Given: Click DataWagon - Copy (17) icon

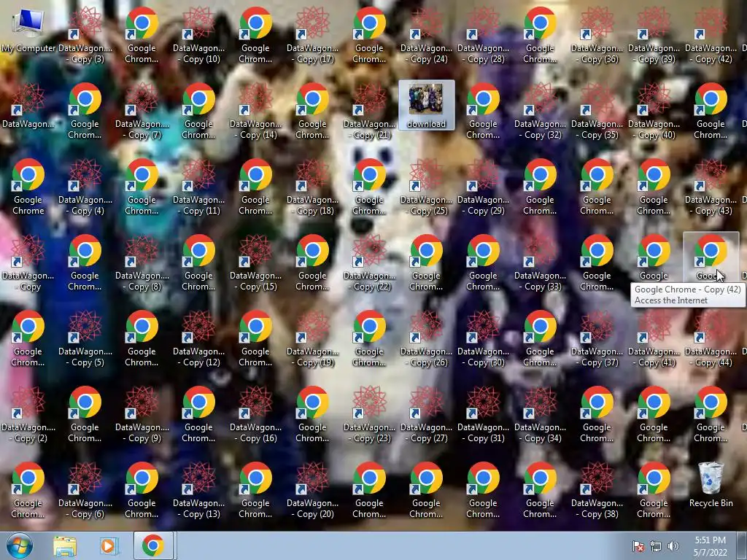Looking at the screenshot, I should 313,34.
